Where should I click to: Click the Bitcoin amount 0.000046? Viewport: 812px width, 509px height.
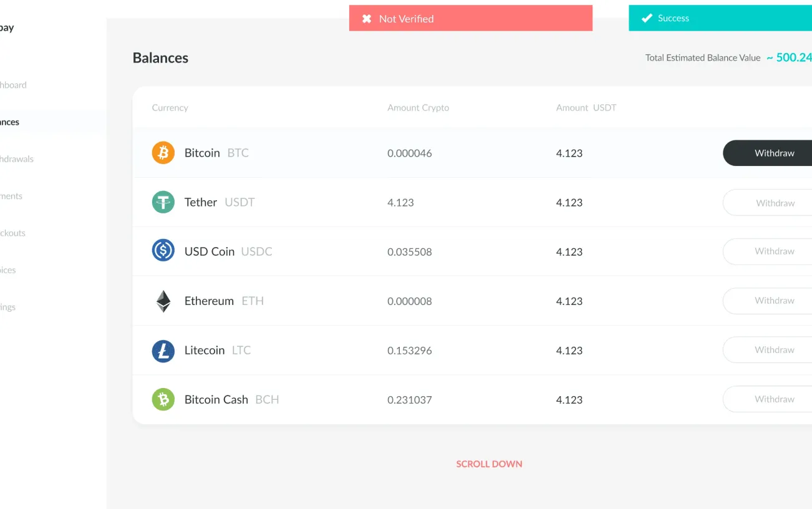(x=410, y=153)
